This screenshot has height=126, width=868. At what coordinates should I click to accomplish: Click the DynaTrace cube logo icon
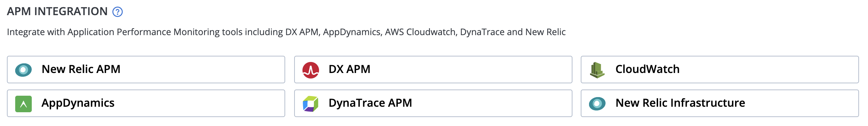(x=310, y=104)
